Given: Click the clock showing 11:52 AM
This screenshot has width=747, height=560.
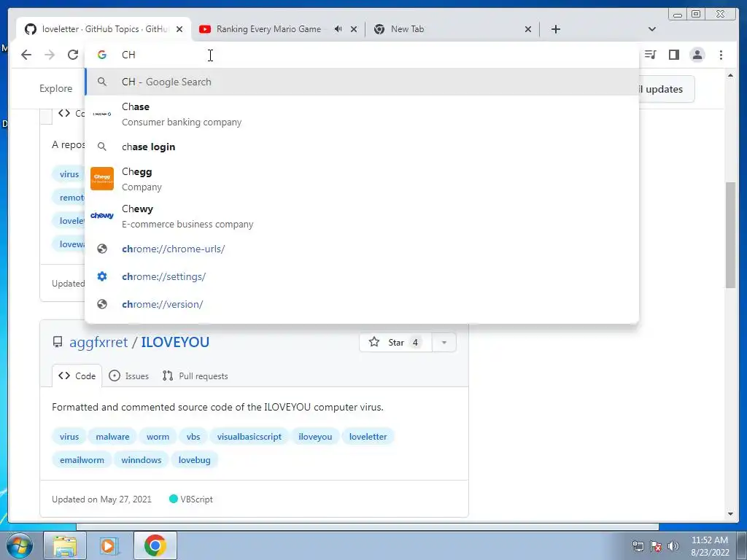Looking at the screenshot, I should [709, 540].
